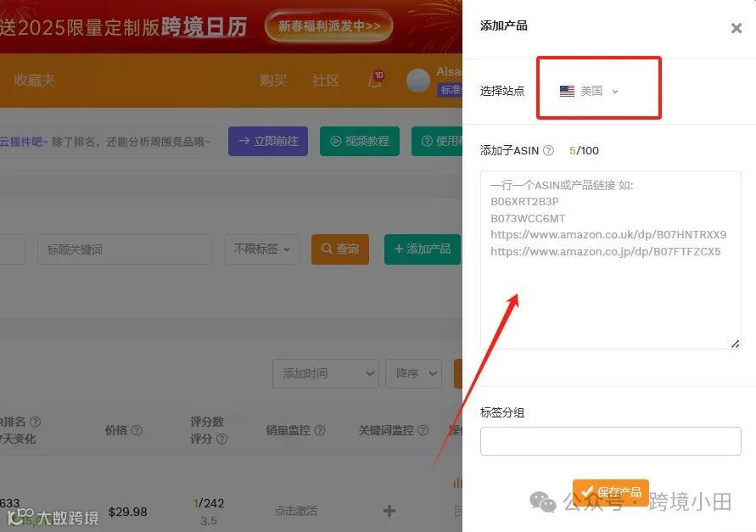Screen dimensions: 756x532
Task: Open notifications bell icon
Action: pyautogui.click(x=375, y=80)
